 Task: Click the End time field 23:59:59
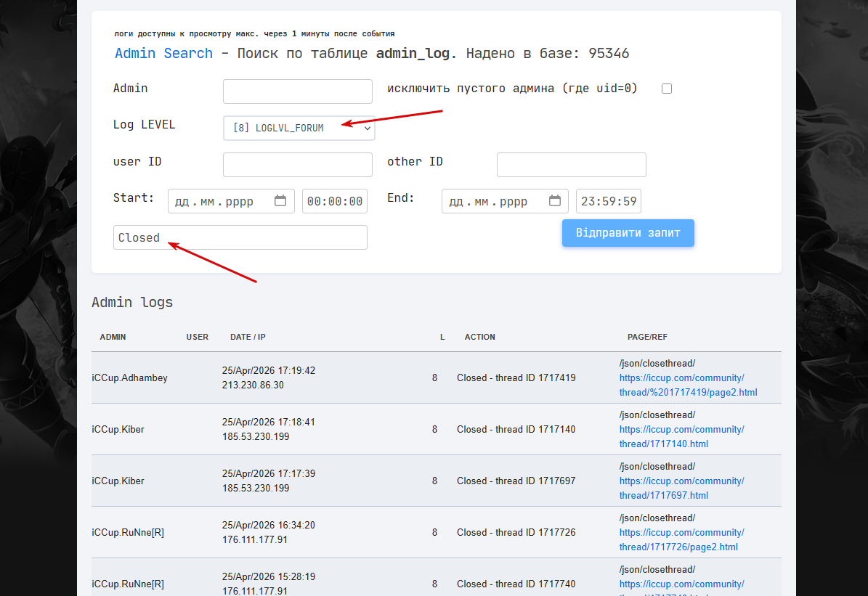(x=609, y=201)
